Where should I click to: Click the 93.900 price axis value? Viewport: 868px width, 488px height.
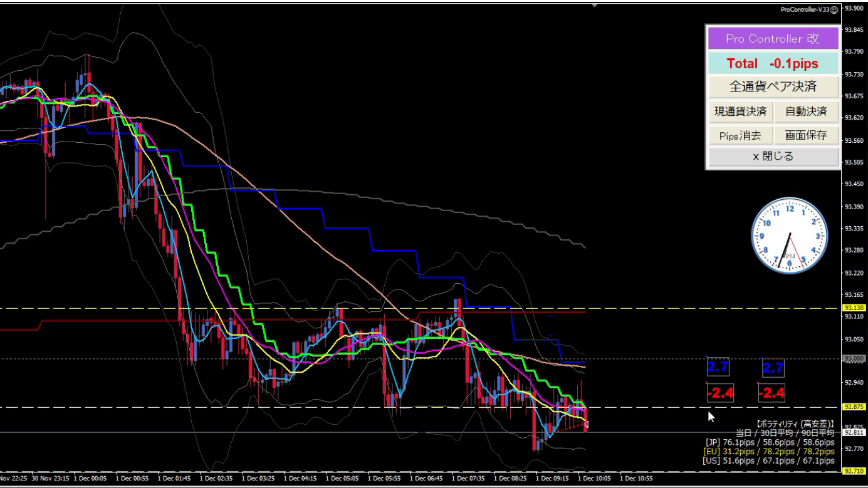coord(854,8)
